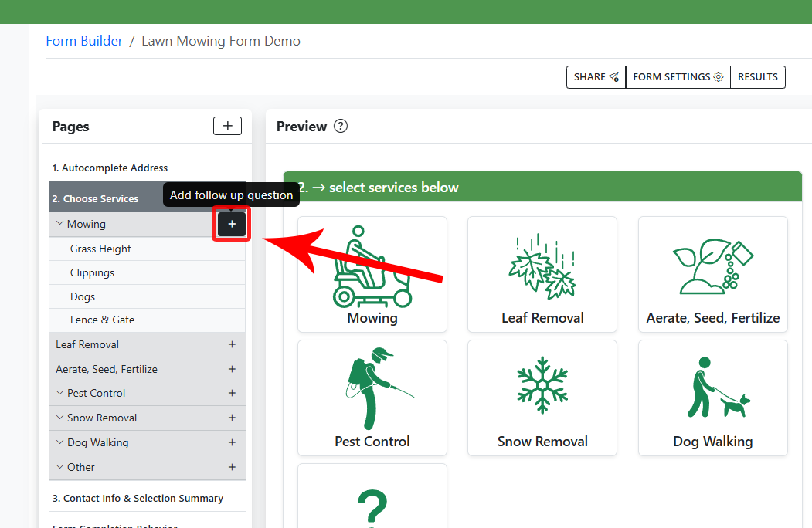Viewport: 812px width, 528px height.
Task: Add follow up question to Aerate, Seed, Fertilize
Action: click(x=232, y=369)
